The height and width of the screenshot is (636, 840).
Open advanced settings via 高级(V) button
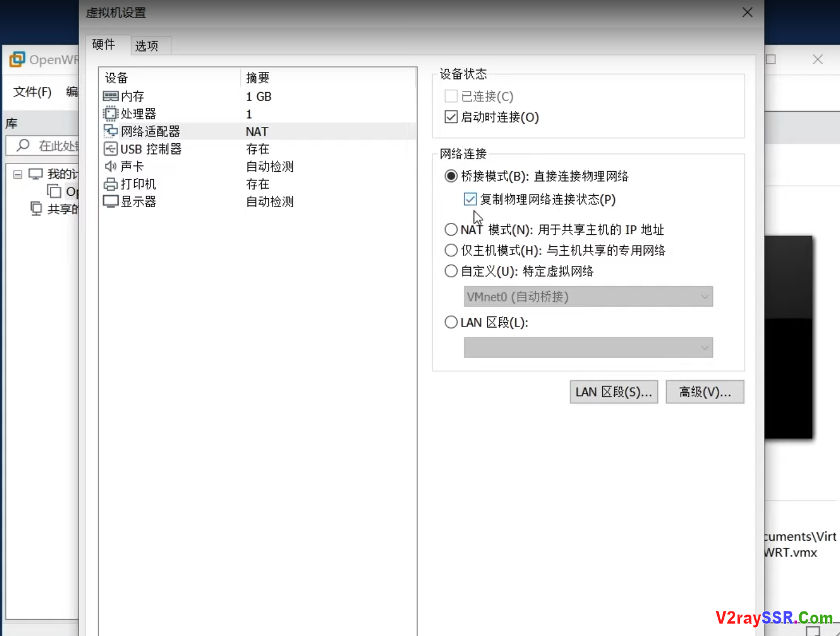[705, 392]
